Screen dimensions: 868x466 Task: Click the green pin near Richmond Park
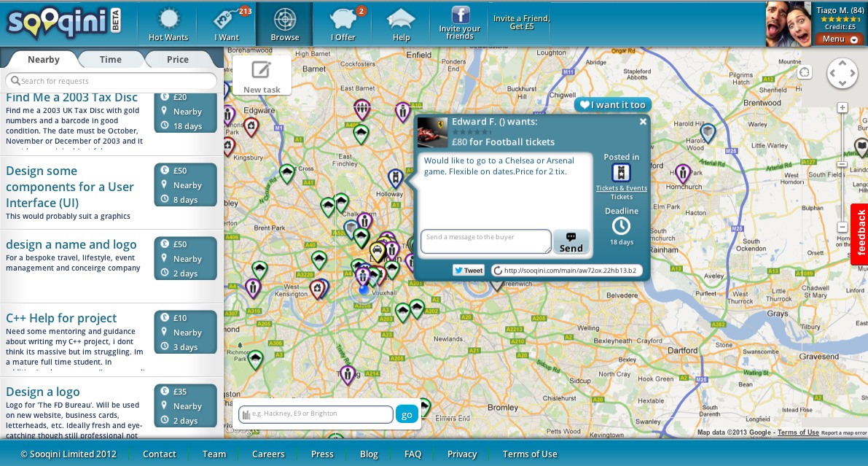[x=255, y=360]
